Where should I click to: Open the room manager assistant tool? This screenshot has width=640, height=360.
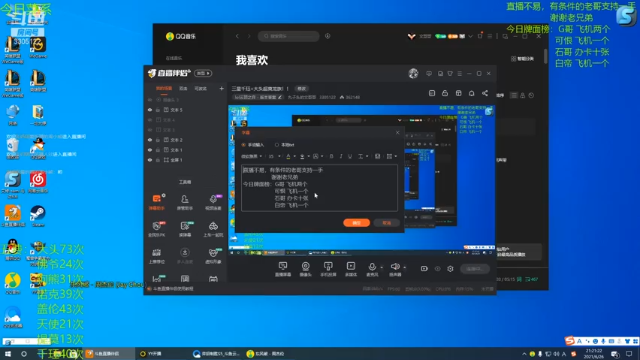point(184,202)
